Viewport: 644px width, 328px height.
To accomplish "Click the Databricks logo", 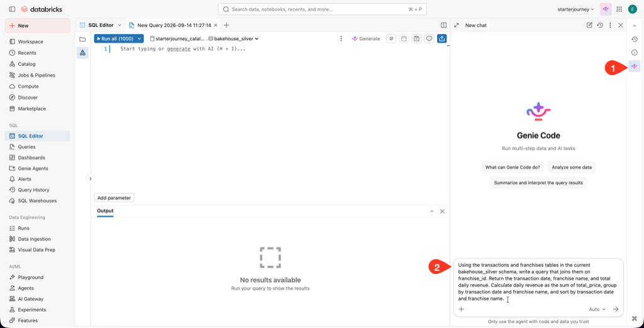I will tap(41, 9).
